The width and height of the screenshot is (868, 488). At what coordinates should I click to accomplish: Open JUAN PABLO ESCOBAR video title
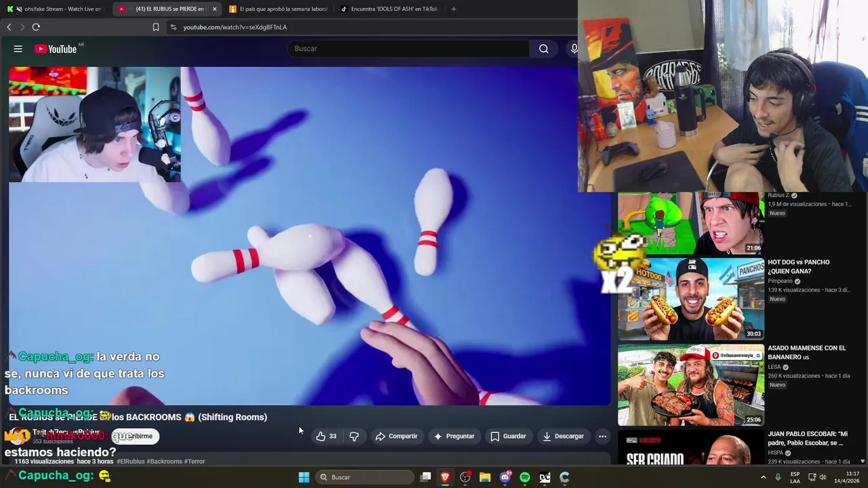click(808, 439)
